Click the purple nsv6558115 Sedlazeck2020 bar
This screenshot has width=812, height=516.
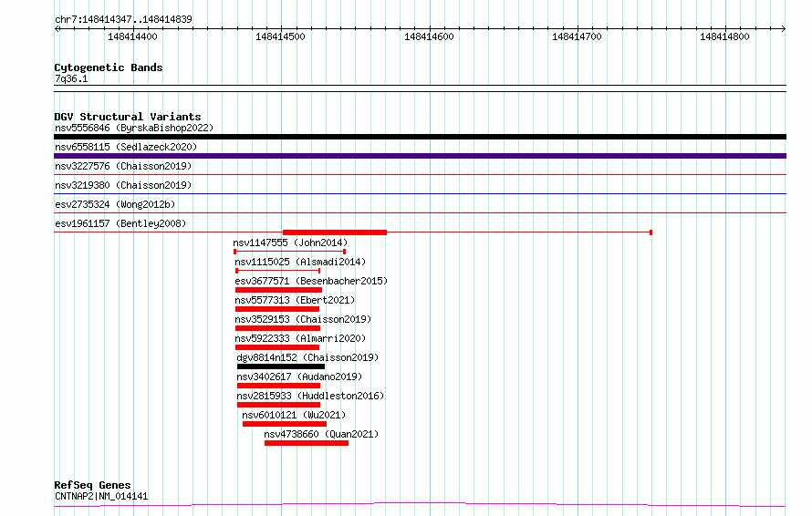[420, 156]
